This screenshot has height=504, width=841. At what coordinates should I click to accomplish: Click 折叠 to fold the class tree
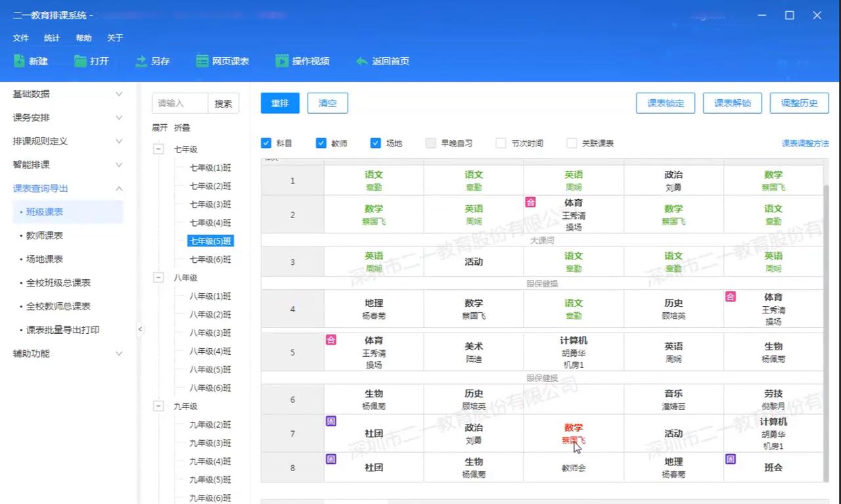point(182,127)
